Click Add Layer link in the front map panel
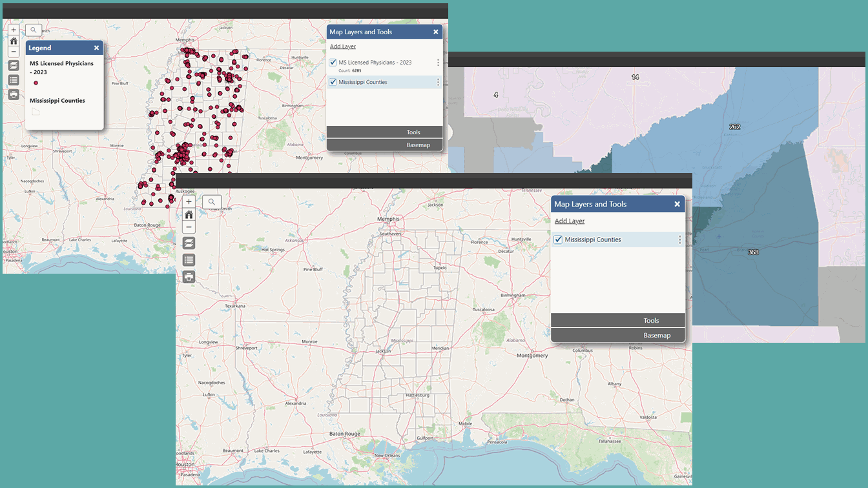868x488 pixels. tap(570, 221)
